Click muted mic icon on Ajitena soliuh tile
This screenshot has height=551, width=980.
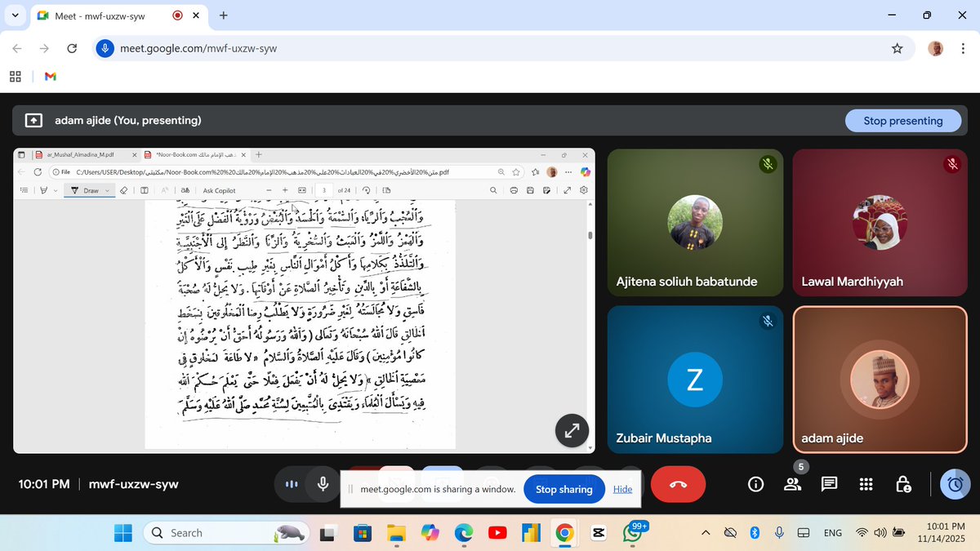[x=767, y=164]
